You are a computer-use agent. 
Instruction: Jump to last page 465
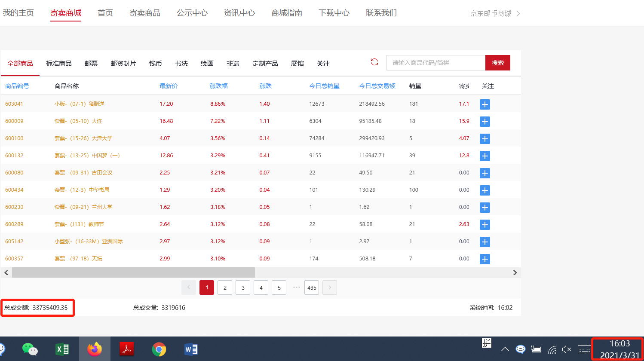click(x=312, y=288)
